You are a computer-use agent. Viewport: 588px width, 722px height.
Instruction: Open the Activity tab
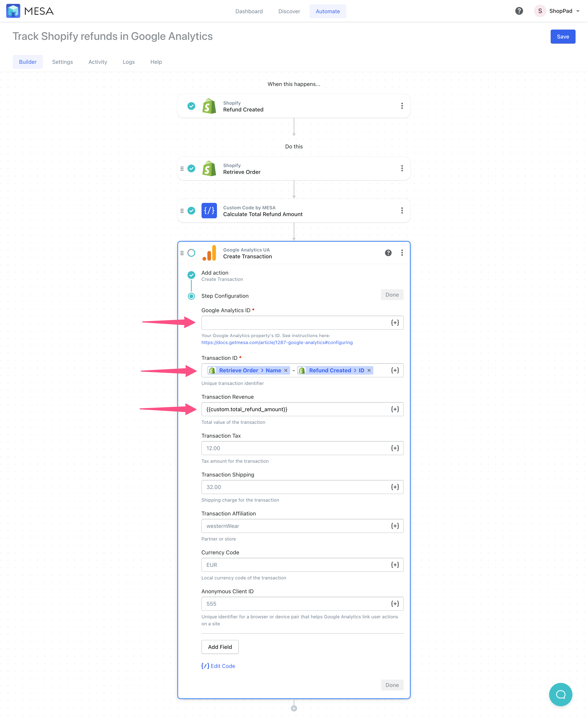98,62
